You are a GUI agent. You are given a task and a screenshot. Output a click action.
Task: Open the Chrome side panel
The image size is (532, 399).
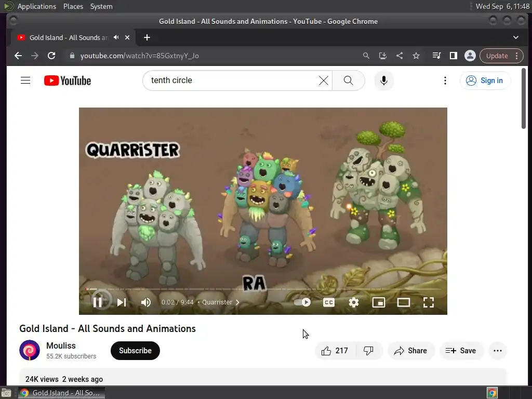pos(453,56)
